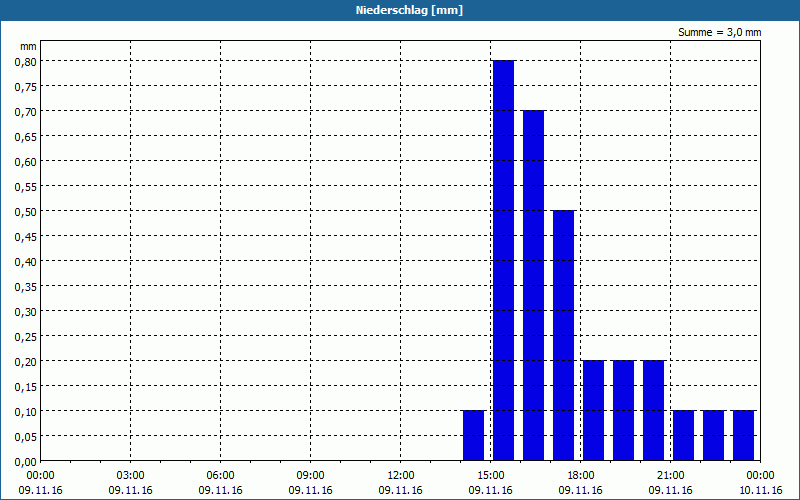800x500 pixels.
Task: Click the mm unit label on the y-axis
Action: tap(28, 46)
